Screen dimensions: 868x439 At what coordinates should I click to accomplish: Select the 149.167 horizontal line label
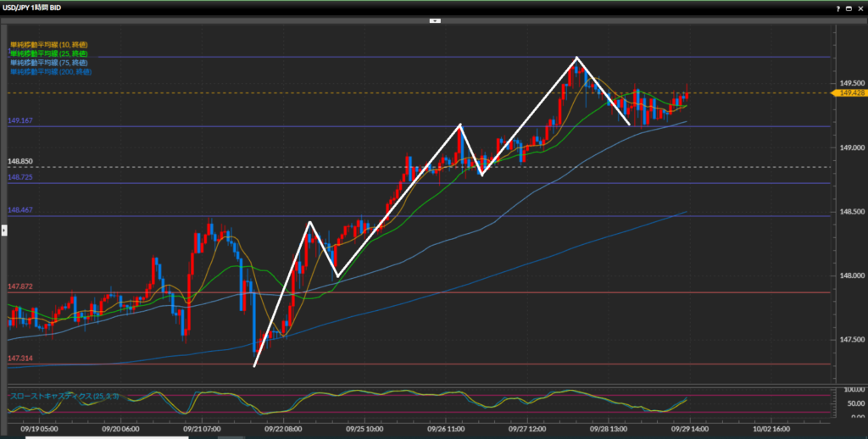pyautogui.click(x=19, y=121)
